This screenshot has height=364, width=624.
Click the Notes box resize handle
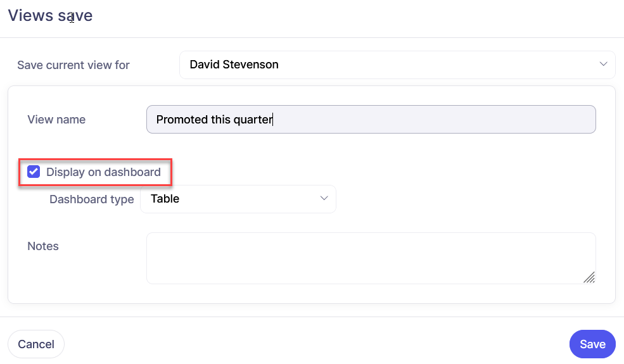click(589, 277)
